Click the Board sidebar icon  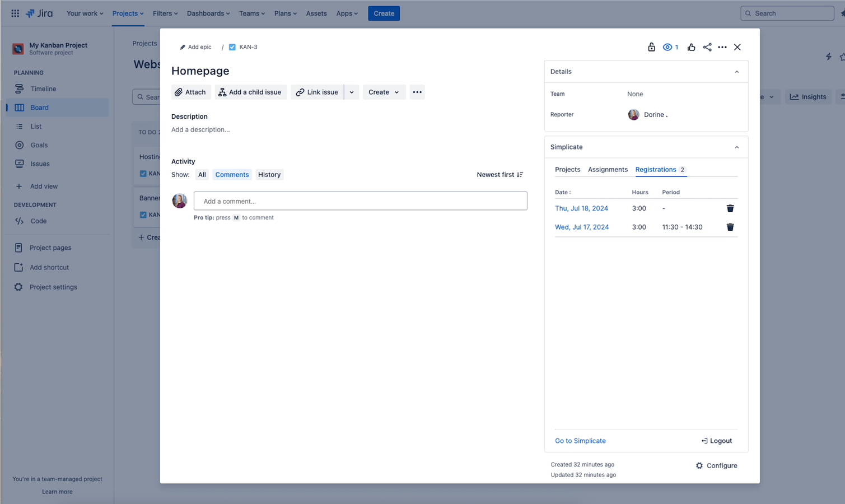click(x=19, y=108)
